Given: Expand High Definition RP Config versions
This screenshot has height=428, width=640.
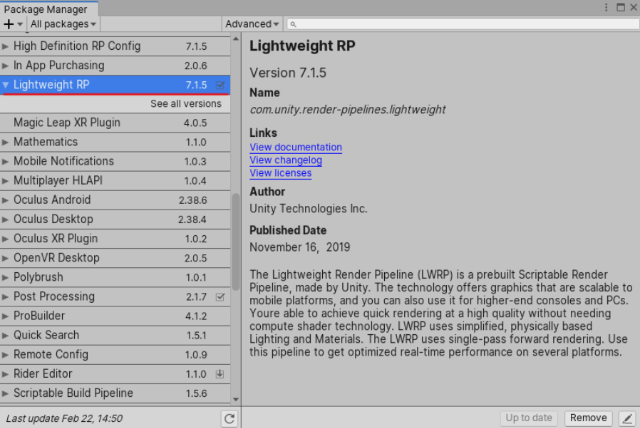Looking at the screenshot, I should (5, 46).
